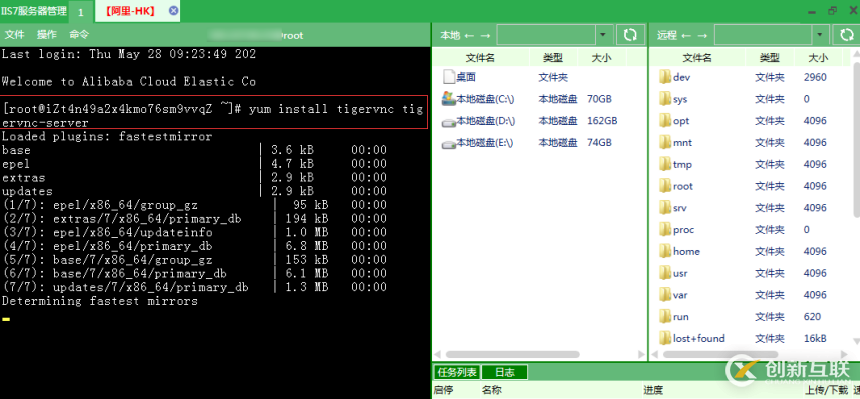860x399 pixels.
Task: Sort local files by 类型 column
Action: [553, 57]
